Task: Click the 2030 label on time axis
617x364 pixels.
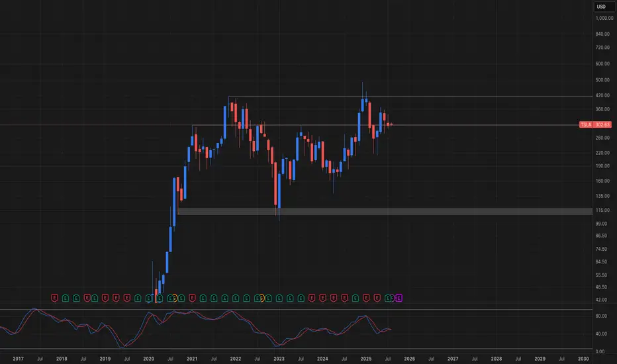Action: point(583,359)
